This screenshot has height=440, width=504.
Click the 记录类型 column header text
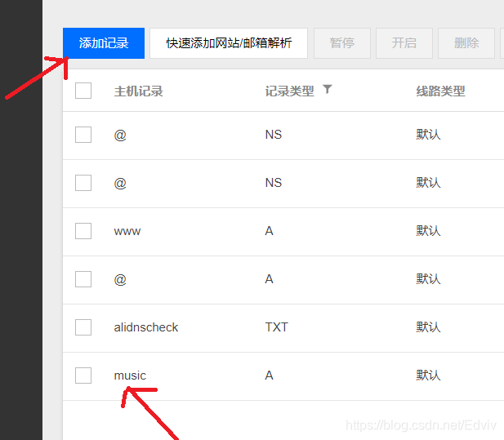click(x=289, y=91)
